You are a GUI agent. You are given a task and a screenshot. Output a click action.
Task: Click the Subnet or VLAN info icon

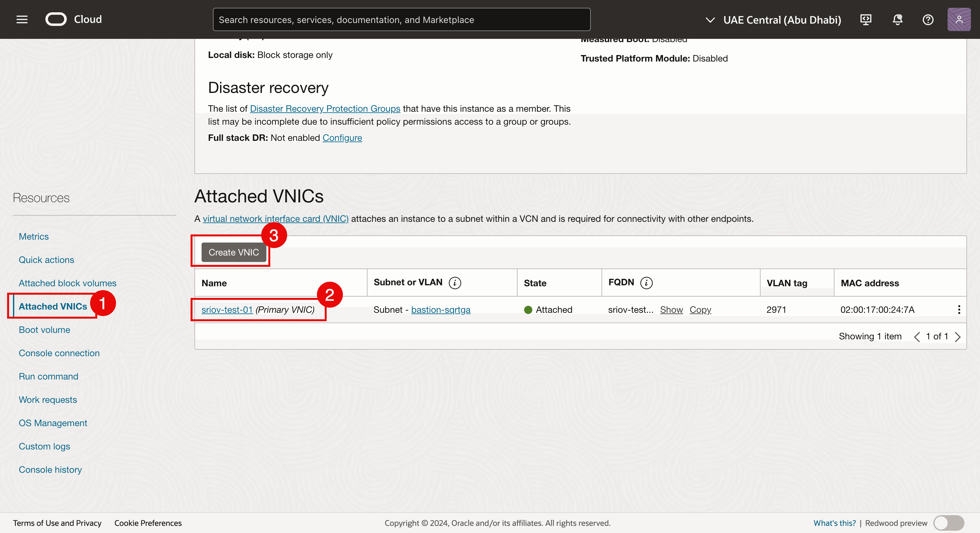click(455, 283)
